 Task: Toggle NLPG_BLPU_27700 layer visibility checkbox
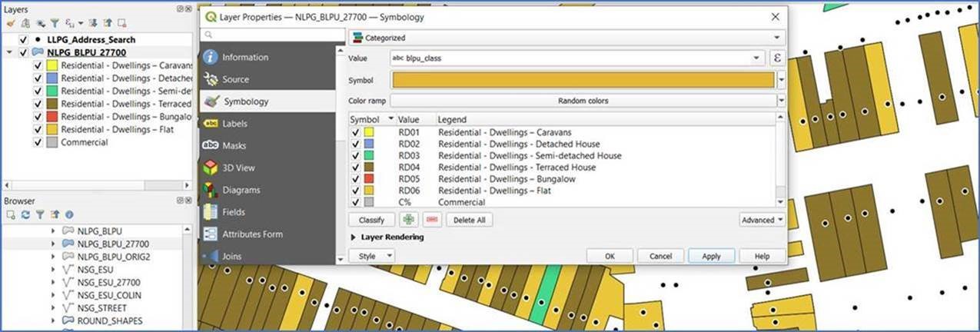23,53
